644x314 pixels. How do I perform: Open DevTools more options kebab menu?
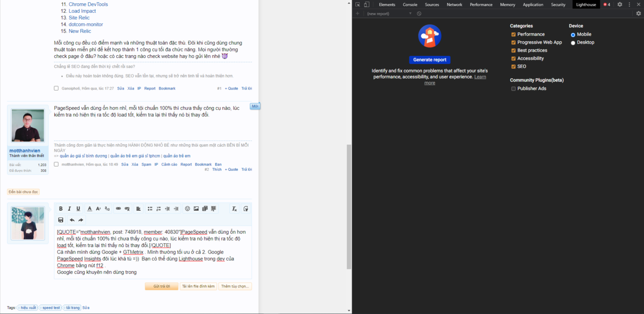tap(629, 4)
